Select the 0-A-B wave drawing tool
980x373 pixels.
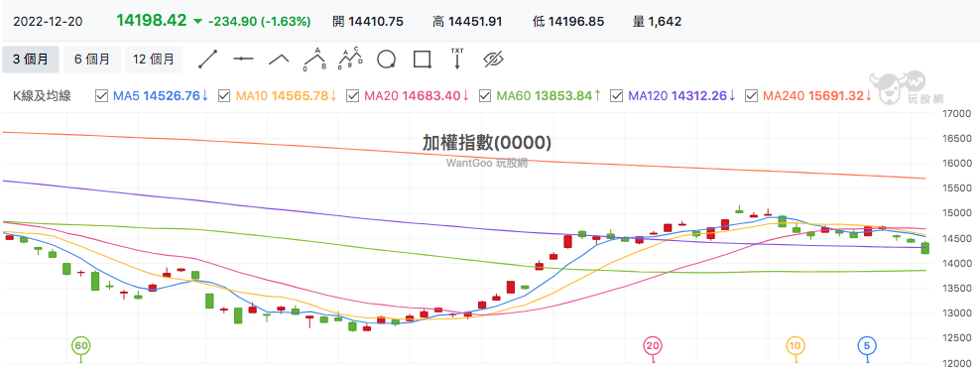(x=315, y=59)
